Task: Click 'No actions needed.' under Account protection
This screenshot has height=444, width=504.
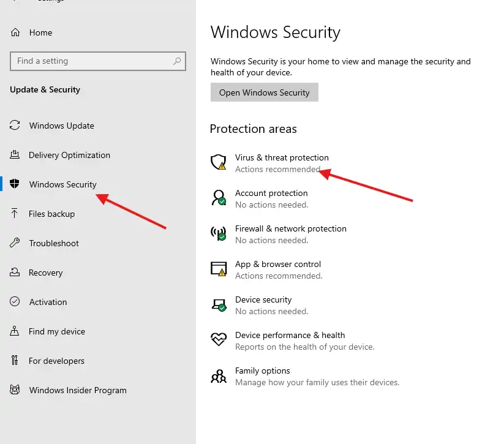Action: point(272,205)
